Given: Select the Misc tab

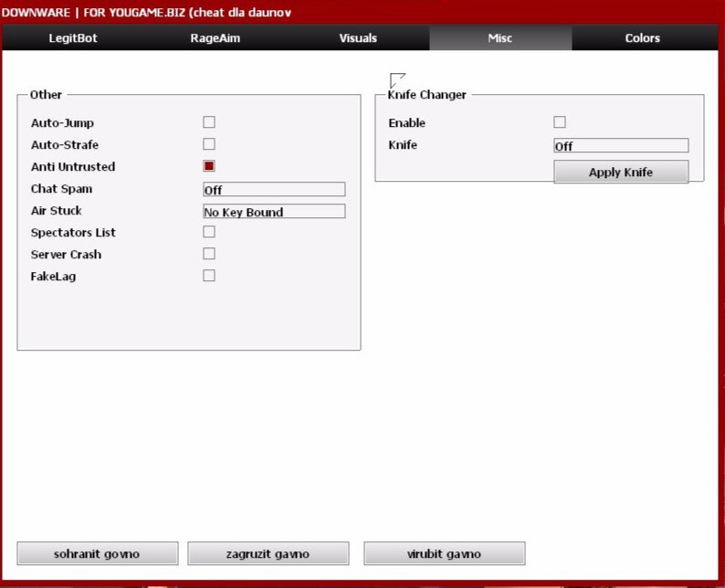Looking at the screenshot, I should point(500,38).
